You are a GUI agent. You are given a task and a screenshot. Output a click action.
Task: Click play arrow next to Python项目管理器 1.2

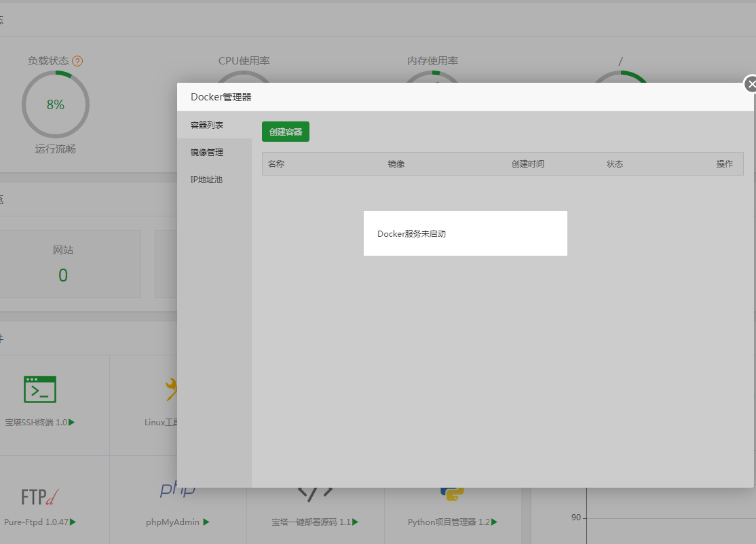[x=494, y=522]
